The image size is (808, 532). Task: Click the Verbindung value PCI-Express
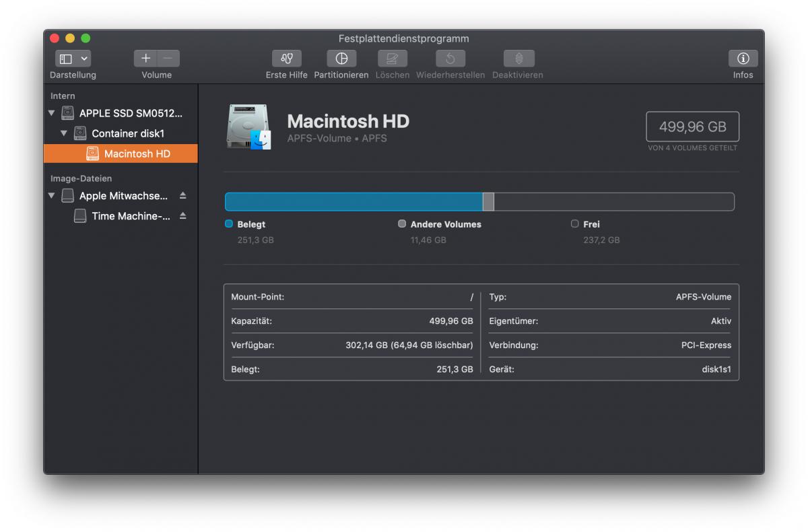tap(706, 345)
